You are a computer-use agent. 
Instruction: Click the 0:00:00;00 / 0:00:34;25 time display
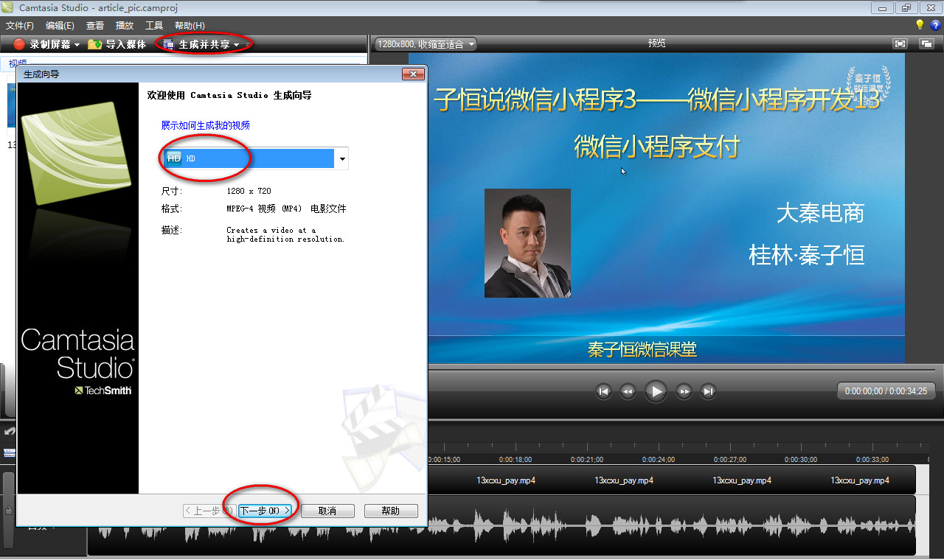(886, 391)
